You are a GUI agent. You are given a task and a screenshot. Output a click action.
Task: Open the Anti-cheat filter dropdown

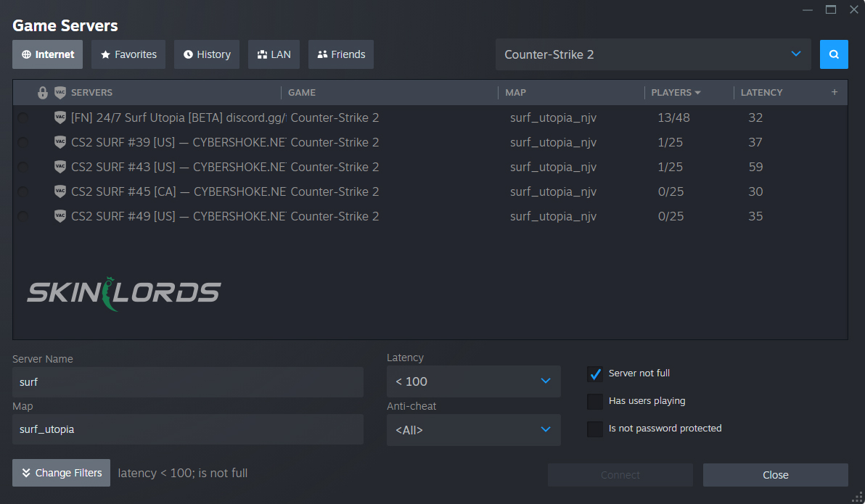click(x=473, y=429)
